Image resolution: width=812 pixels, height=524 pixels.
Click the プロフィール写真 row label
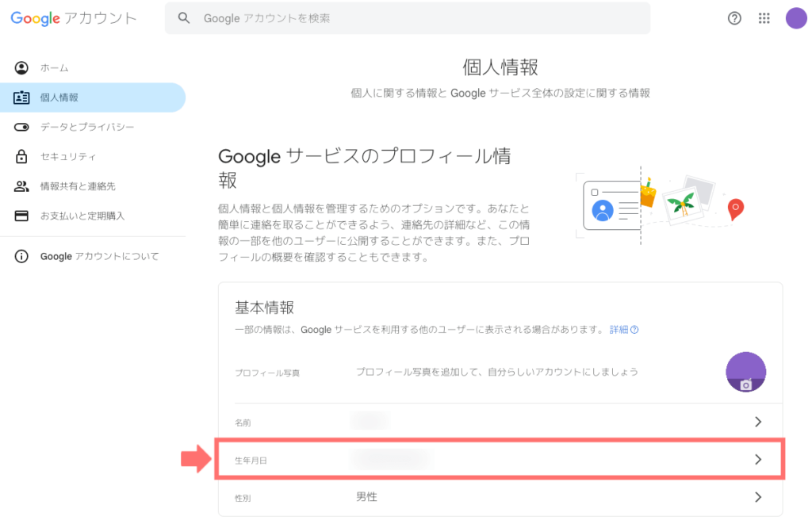tap(267, 373)
